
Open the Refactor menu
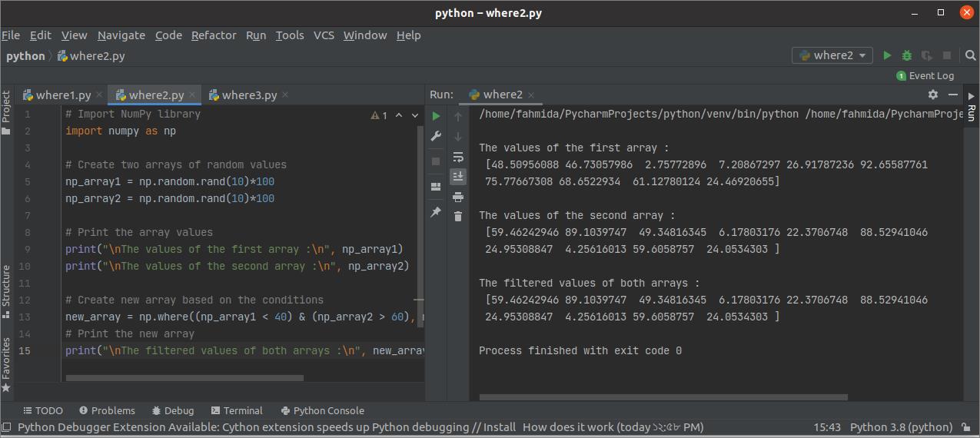[x=214, y=35]
